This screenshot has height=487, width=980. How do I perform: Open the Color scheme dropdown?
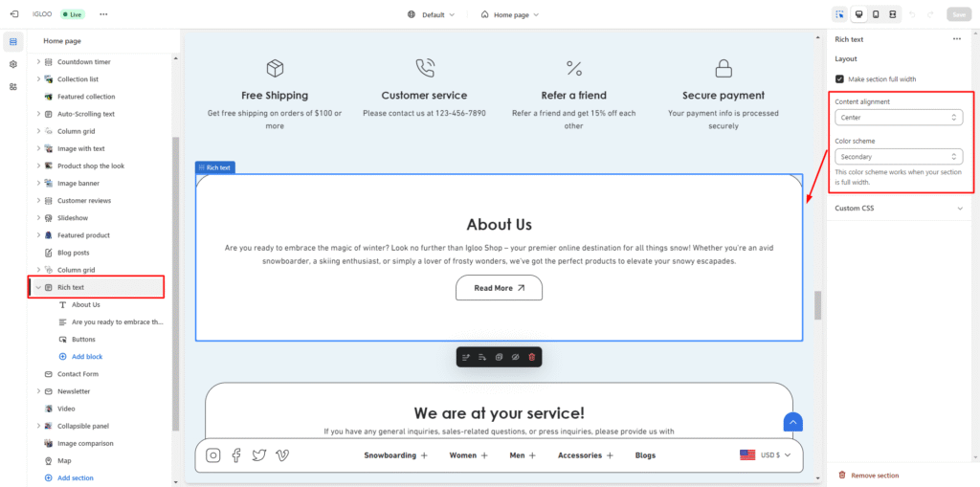click(x=898, y=156)
